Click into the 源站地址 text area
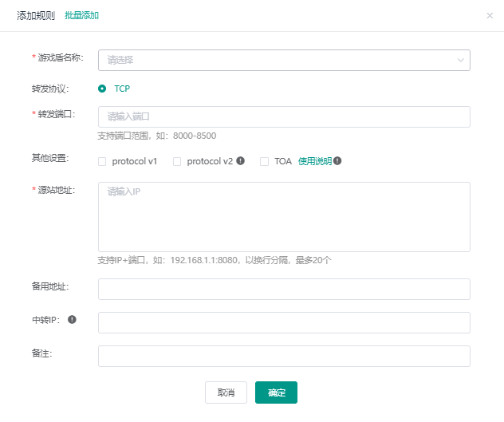The image size is (504, 422). coord(283,217)
